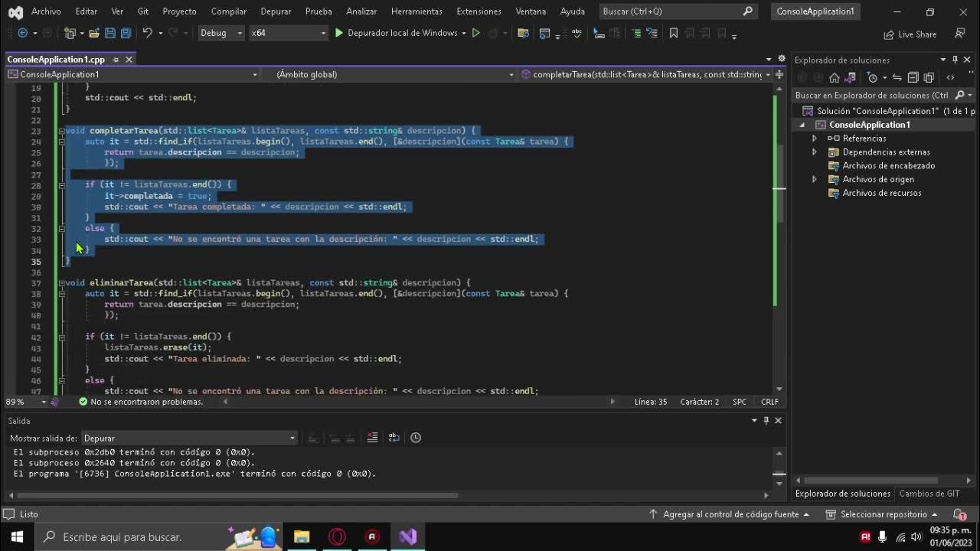This screenshot has height=551, width=980.
Task: Click the new project icon in toolbar
Action: pos(70,33)
